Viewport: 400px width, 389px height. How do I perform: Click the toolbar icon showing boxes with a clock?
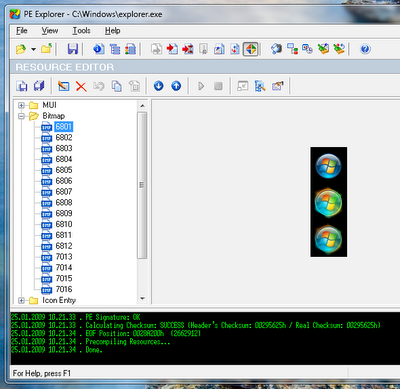(x=307, y=49)
